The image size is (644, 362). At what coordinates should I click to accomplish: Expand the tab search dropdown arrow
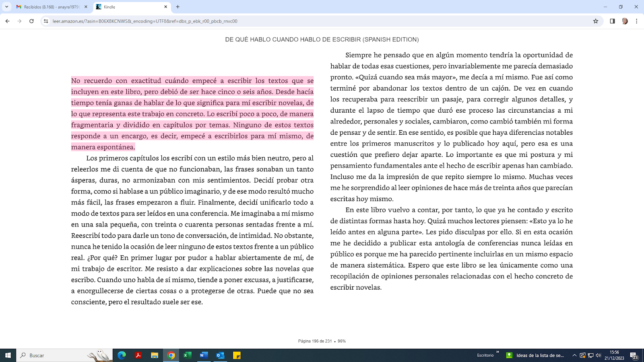[6, 7]
